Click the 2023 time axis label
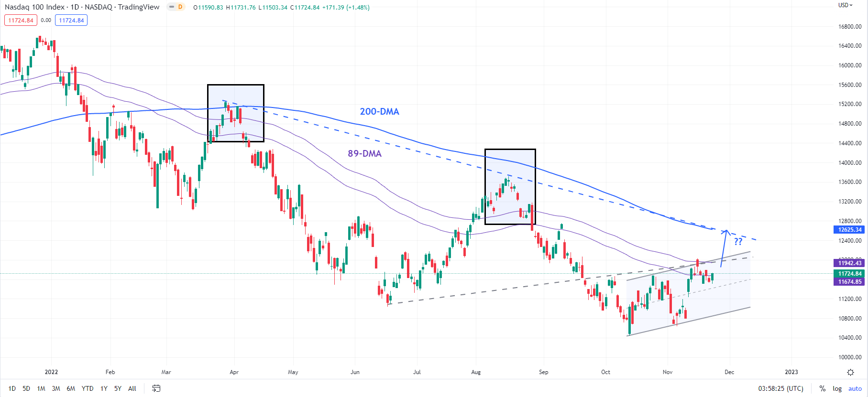868x397 pixels. pos(791,372)
